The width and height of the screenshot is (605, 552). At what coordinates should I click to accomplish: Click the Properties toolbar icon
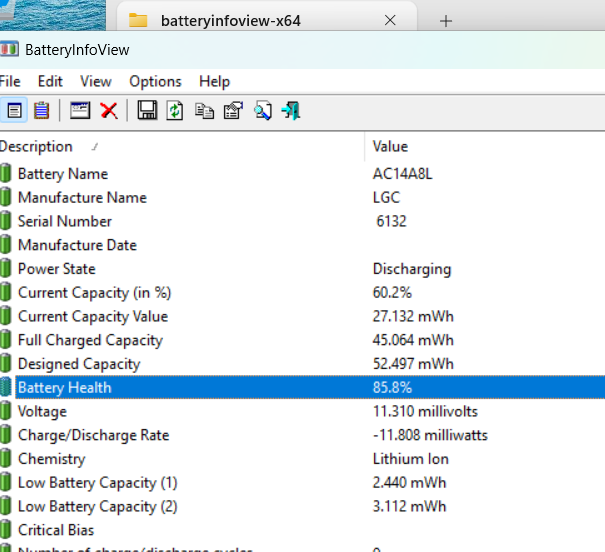point(233,111)
